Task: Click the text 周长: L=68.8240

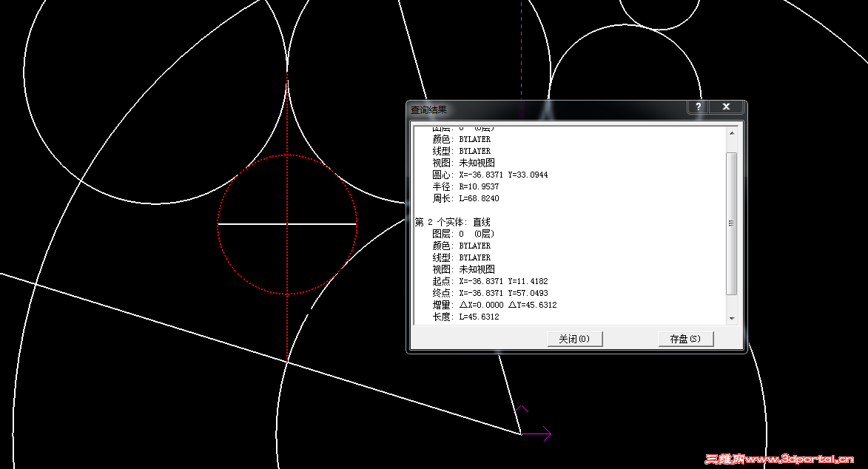Action: 465,198
